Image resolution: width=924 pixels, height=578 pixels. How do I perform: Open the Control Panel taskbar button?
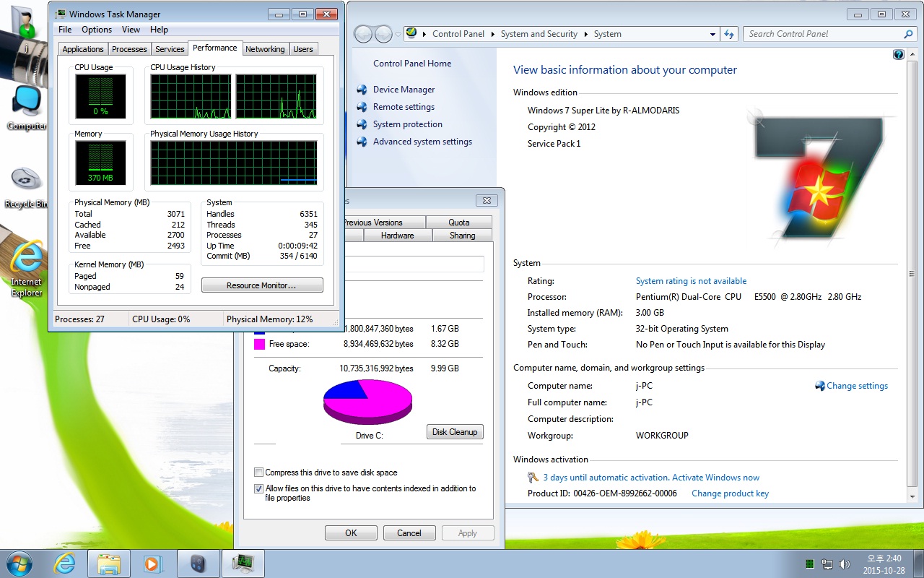[199, 564]
